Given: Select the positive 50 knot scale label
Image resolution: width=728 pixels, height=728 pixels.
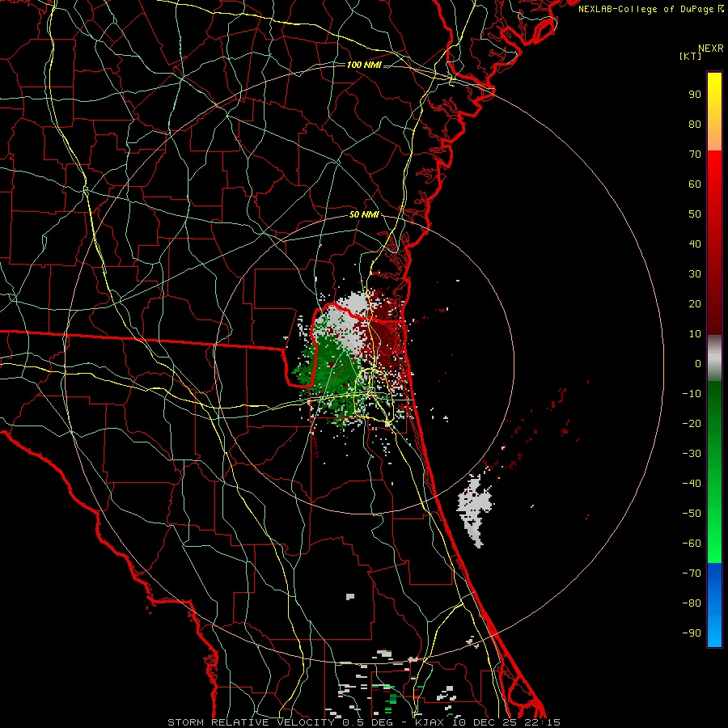Looking at the screenshot, I should (x=695, y=214).
